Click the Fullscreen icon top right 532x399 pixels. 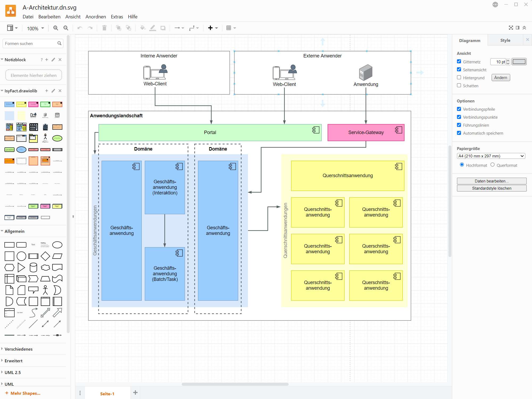point(511,28)
